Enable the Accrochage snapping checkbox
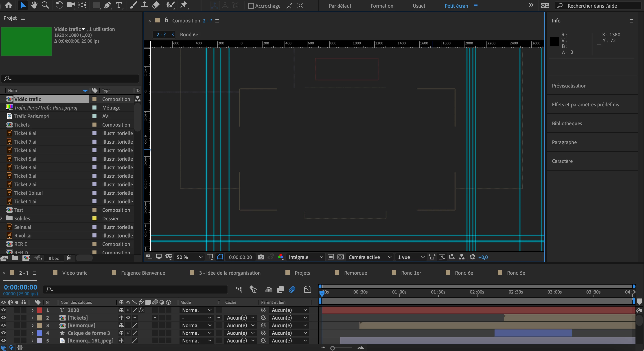This screenshot has width=644, height=351. [x=250, y=6]
